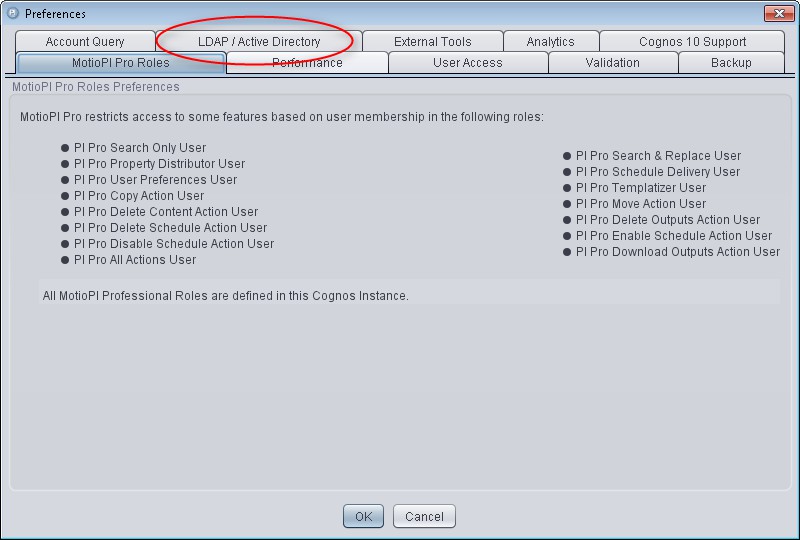The height and width of the screenshot is (540, 800).
Task: Click 'PI Pro Delete Outputs Action User'
Action: pyautogui.click(x=668, y=219)
